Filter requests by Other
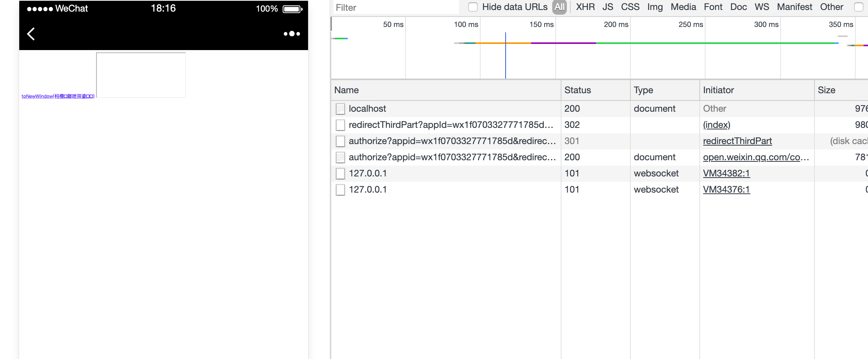Screen dimensions: 868x359 pos(832,7)
